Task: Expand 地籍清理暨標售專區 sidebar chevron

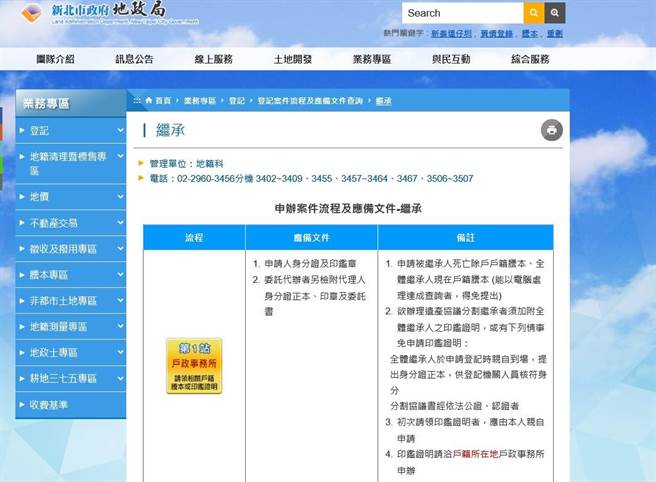Action: (x=120, y=156)
